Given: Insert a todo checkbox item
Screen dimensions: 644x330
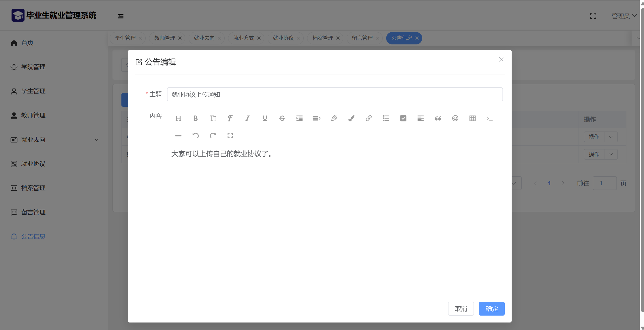Looking at the screenshot, I should point(403,118).
